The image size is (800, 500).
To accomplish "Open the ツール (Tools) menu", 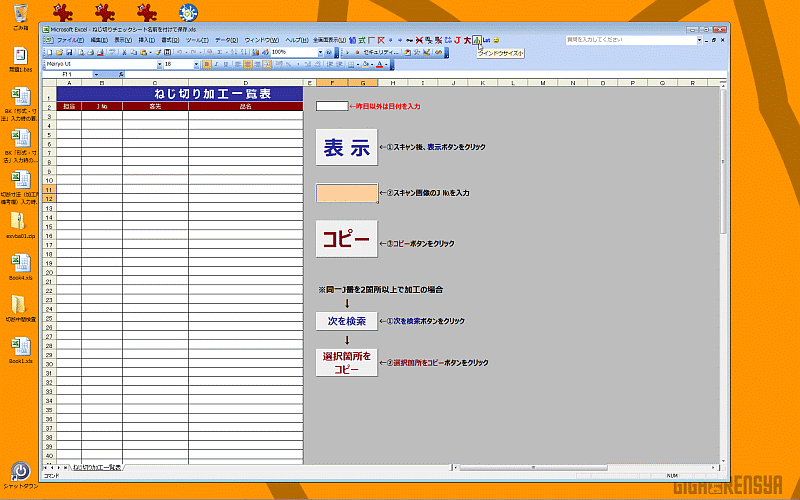I will click(197, 40).
